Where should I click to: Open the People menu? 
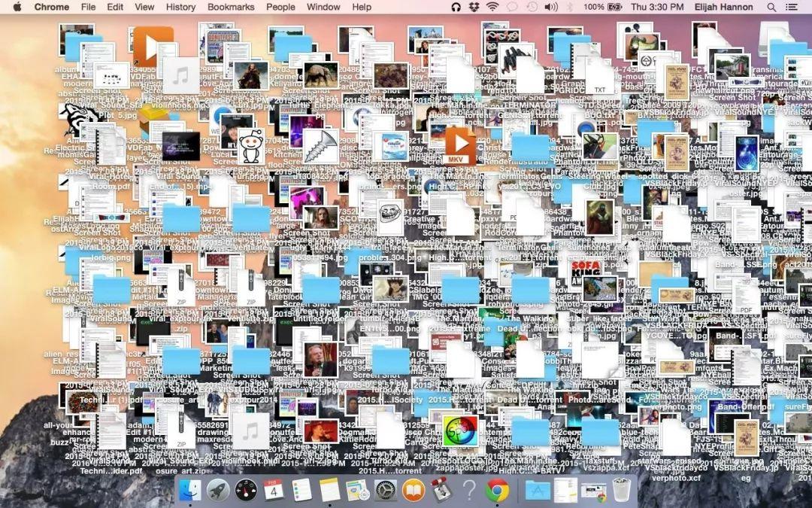coord(280,7)
